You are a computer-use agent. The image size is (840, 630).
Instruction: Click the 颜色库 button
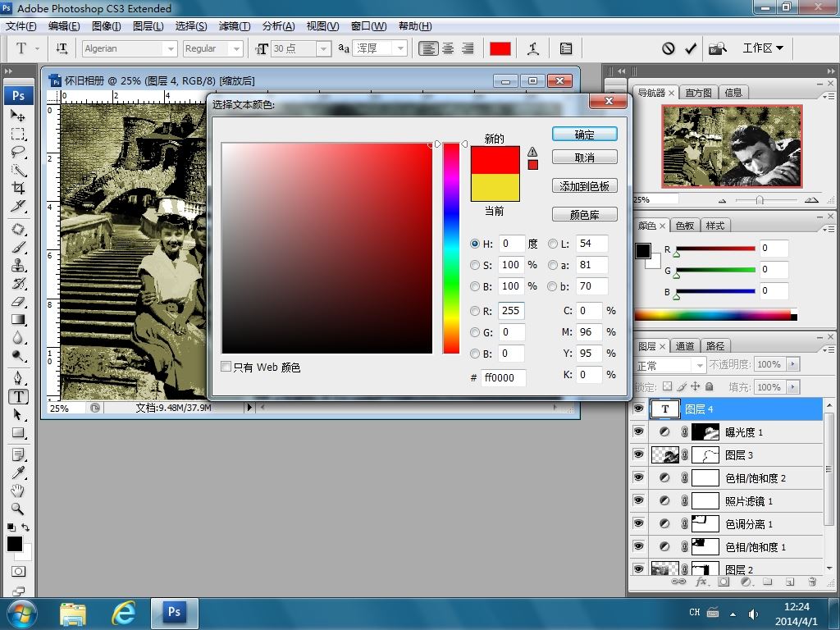click(x=584, y=215)
